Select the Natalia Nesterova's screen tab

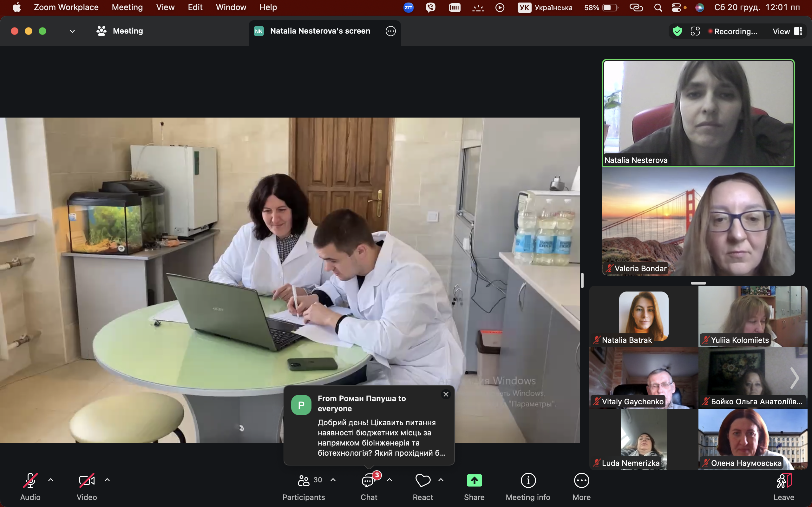click(x=320, y=31)
